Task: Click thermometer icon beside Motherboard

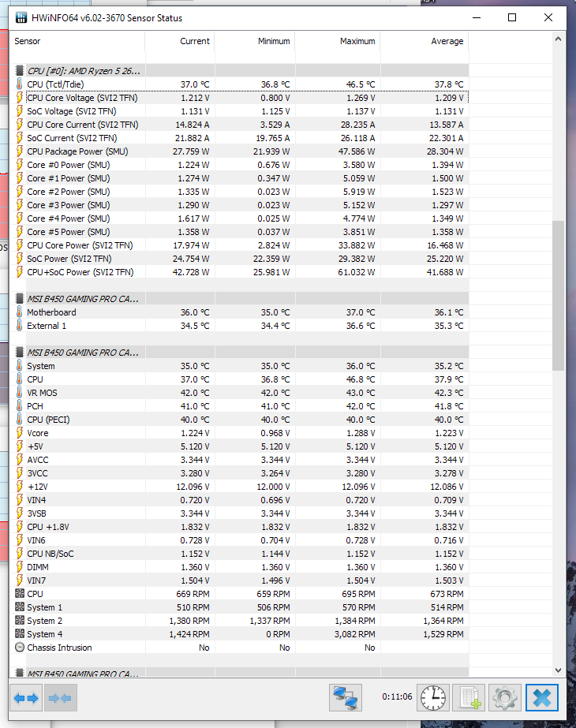Action: click(x=20, y=312)
